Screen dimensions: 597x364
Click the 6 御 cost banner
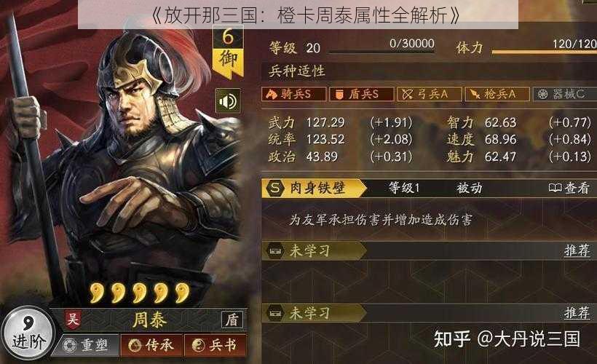coord(228,52)
